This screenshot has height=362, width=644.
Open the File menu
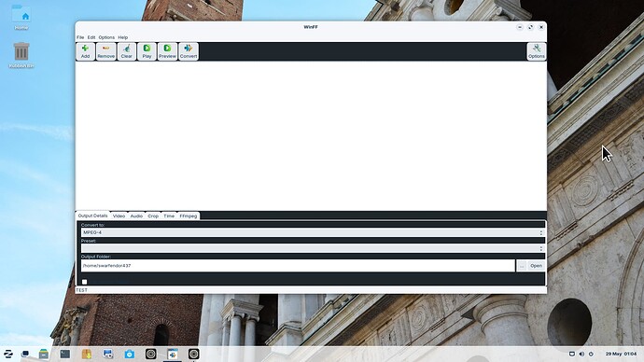coord(80,37)
